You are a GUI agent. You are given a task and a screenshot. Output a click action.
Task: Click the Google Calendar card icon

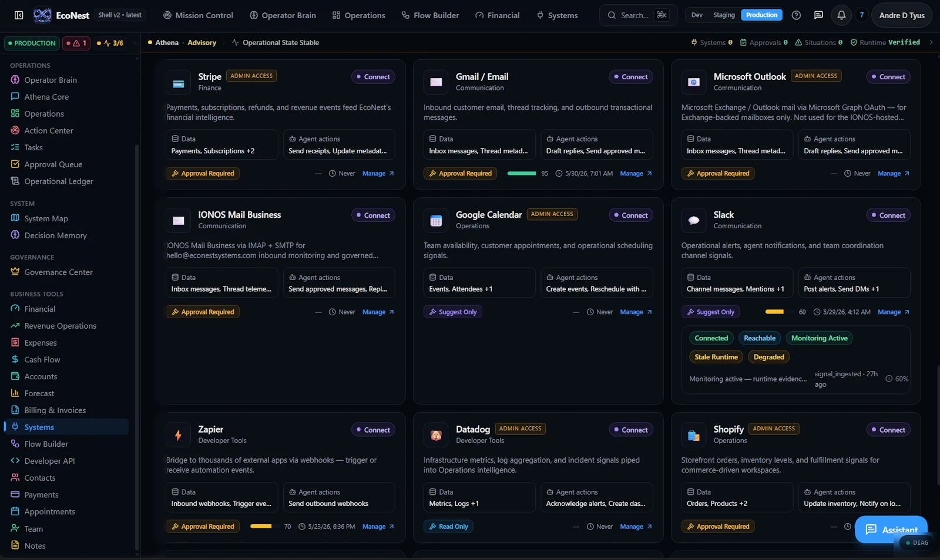pyautogui.click(x=436, y=221)
